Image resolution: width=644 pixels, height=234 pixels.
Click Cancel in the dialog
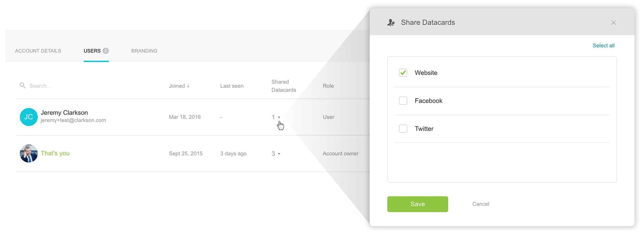[480, 204]
